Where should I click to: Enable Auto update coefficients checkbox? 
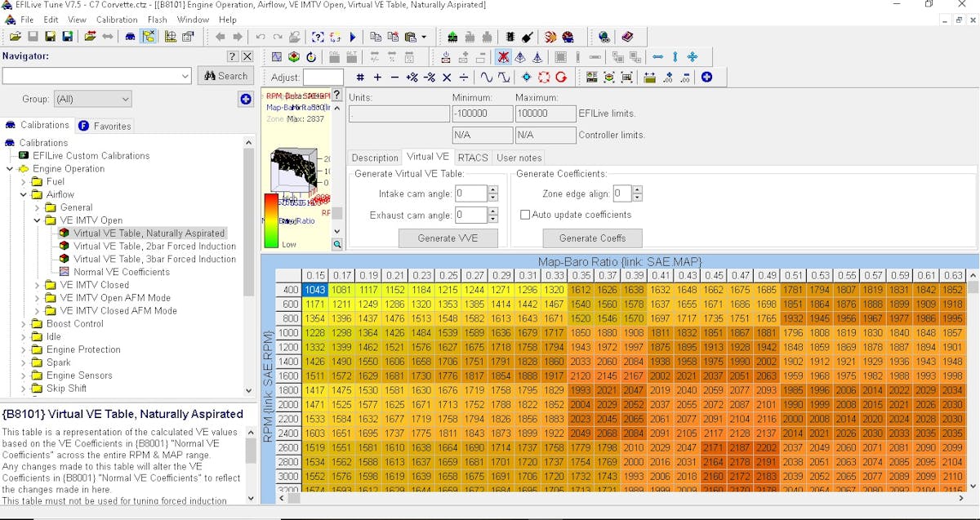pyautogui.click(x=525, y=215)
